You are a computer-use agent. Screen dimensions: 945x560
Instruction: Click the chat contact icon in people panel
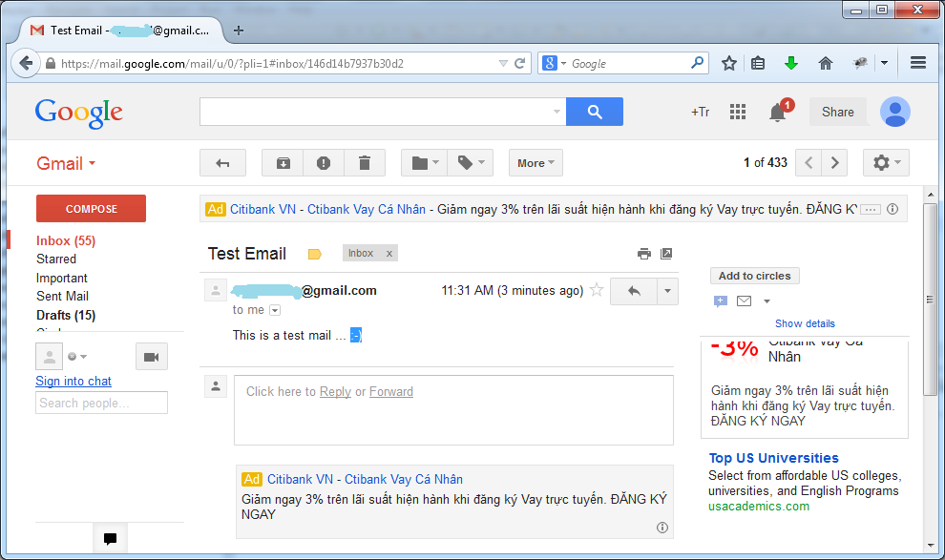(x=720, y=301)
